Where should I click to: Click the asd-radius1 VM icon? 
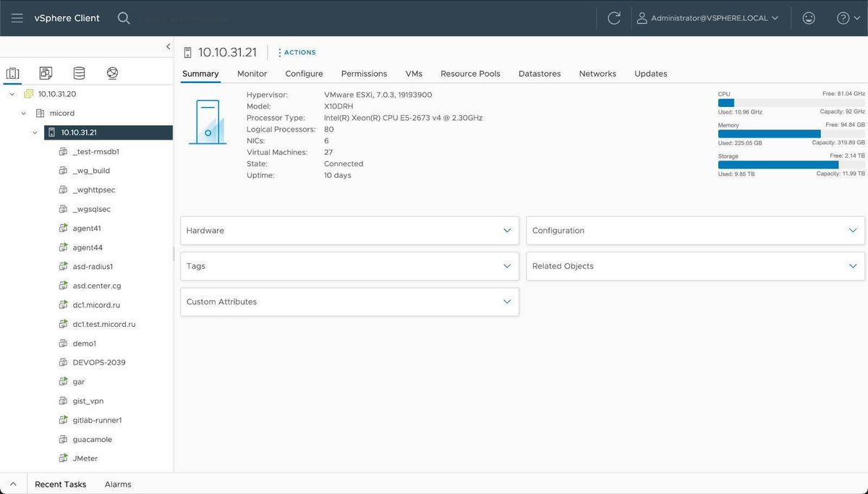[x=63, y=267]
